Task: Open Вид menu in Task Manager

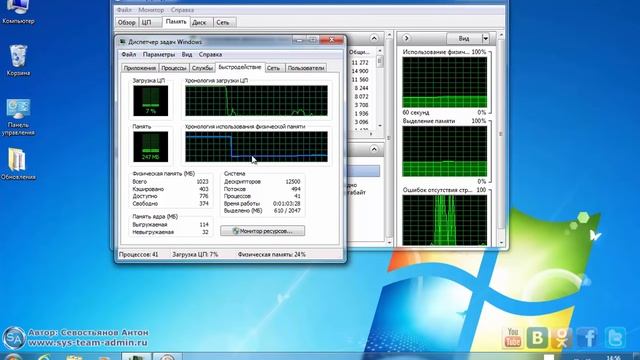Action: click(x=187, y=54)
